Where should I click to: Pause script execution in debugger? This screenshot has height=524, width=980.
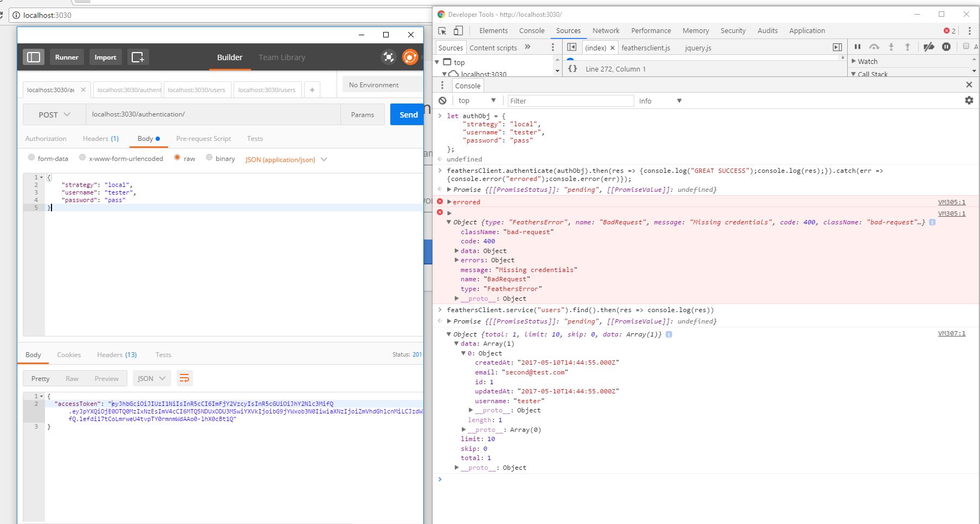point(857,47)
